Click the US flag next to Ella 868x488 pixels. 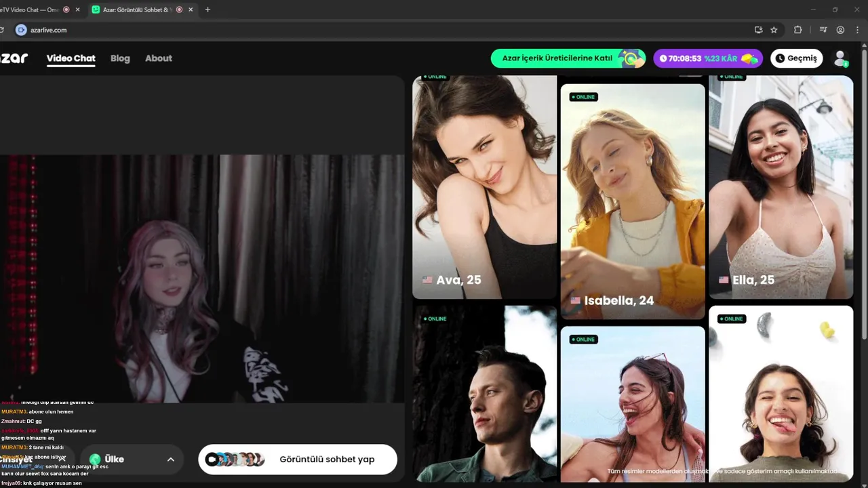click(x=724, y=280)
